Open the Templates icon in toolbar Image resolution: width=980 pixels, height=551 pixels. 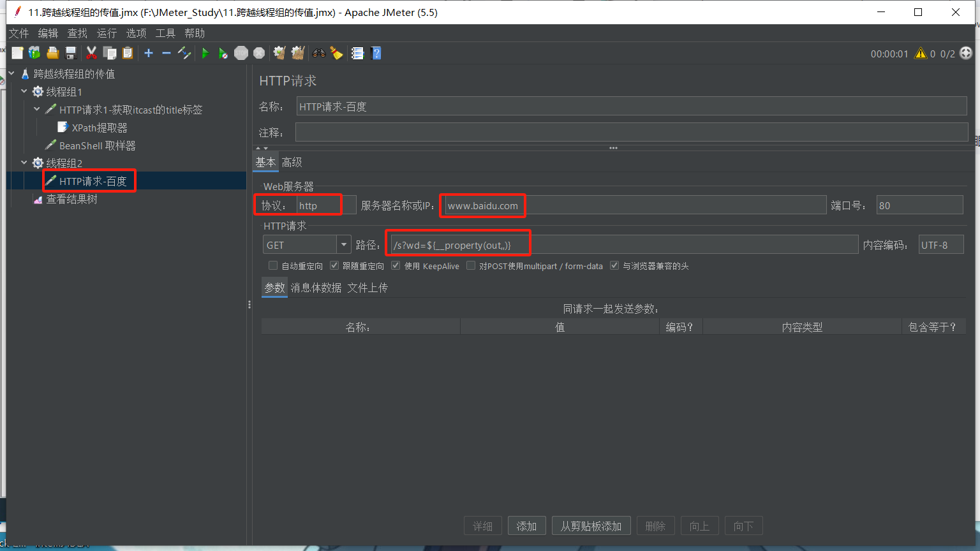(x=34, y=53)
